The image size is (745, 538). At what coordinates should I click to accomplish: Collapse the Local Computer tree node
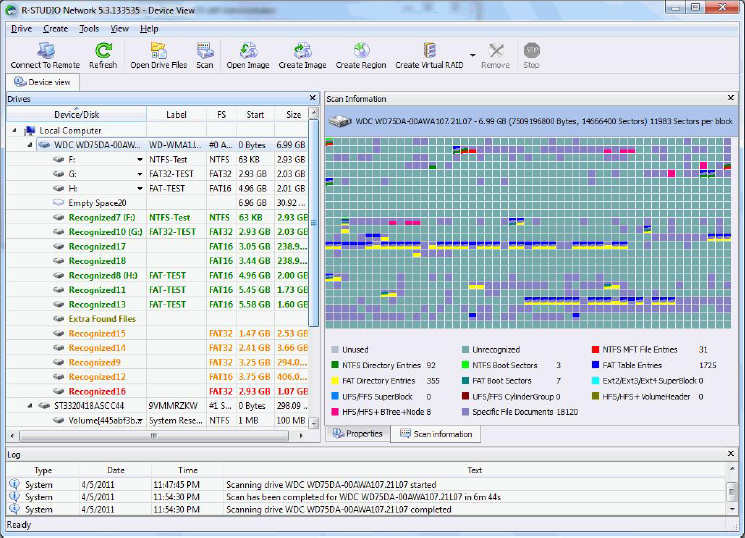coord(14,130)
